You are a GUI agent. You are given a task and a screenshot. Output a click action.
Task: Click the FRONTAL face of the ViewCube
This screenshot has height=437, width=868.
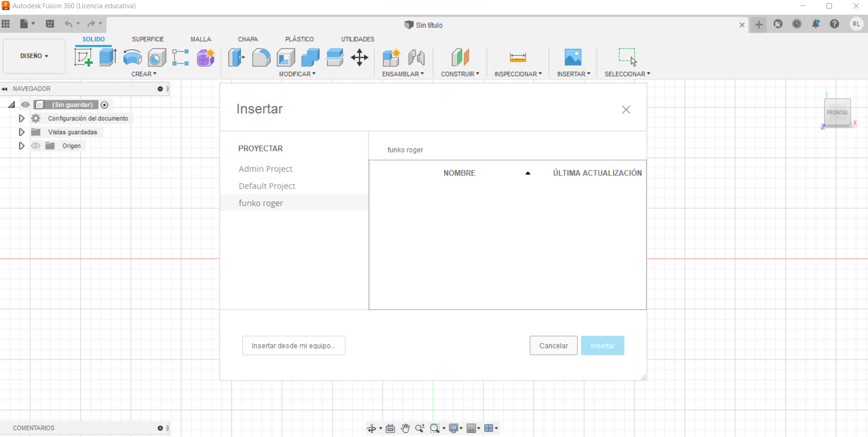(x=837, y=112)
